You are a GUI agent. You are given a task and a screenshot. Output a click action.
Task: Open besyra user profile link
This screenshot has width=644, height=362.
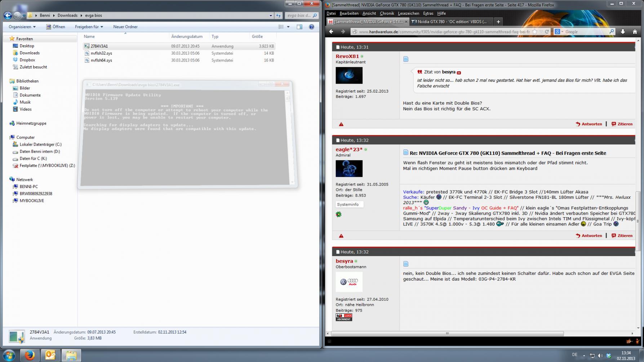click(344, 261)
